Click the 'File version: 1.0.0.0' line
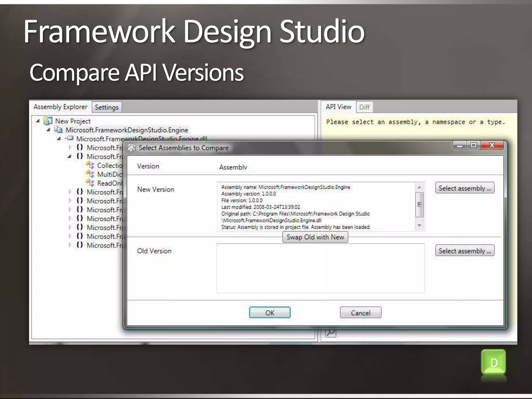 pyautogui.click(x=242, y=200)
